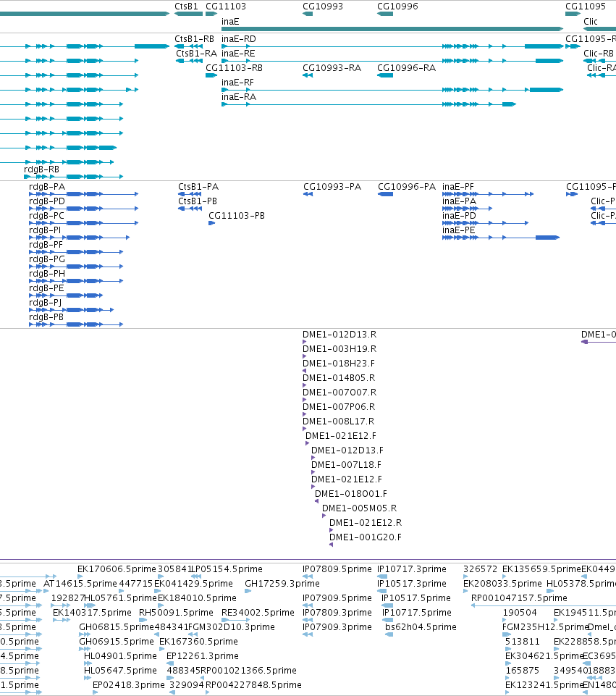Select the CG10996-PA protein label

point(407,187)
